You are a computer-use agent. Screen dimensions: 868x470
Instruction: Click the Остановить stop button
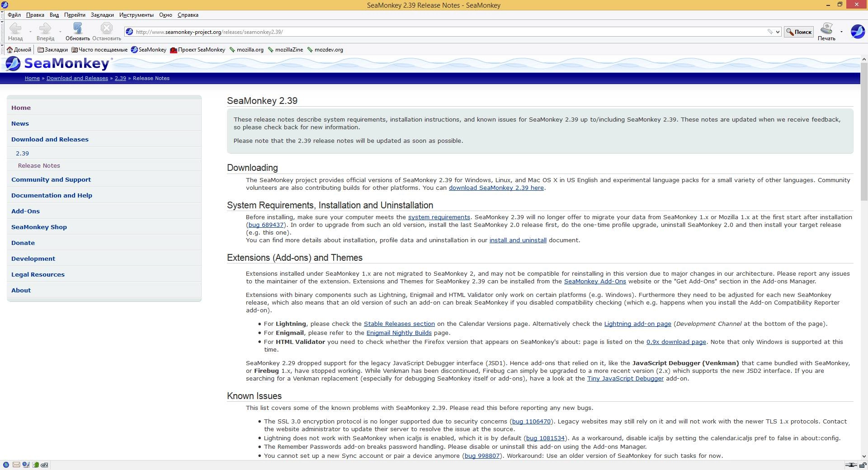coord(106,32)
